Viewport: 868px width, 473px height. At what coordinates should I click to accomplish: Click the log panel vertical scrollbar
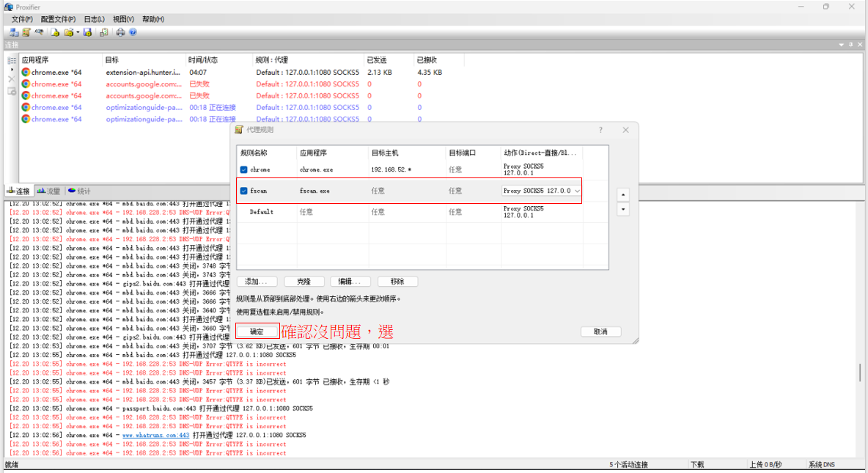click(x=860, y=373)
